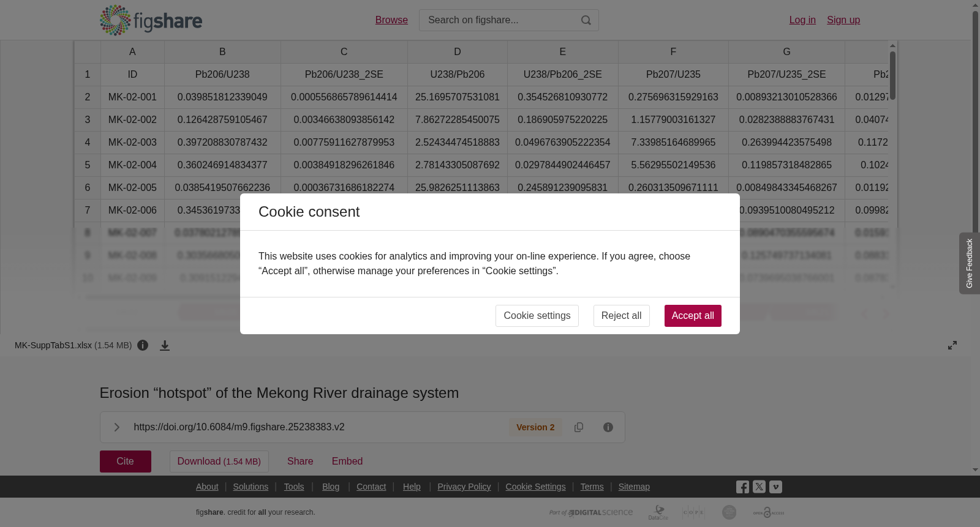Open version info icon beside Version 2
The width and height of the screenshot is (980, 527).
[x=608, y=427]
